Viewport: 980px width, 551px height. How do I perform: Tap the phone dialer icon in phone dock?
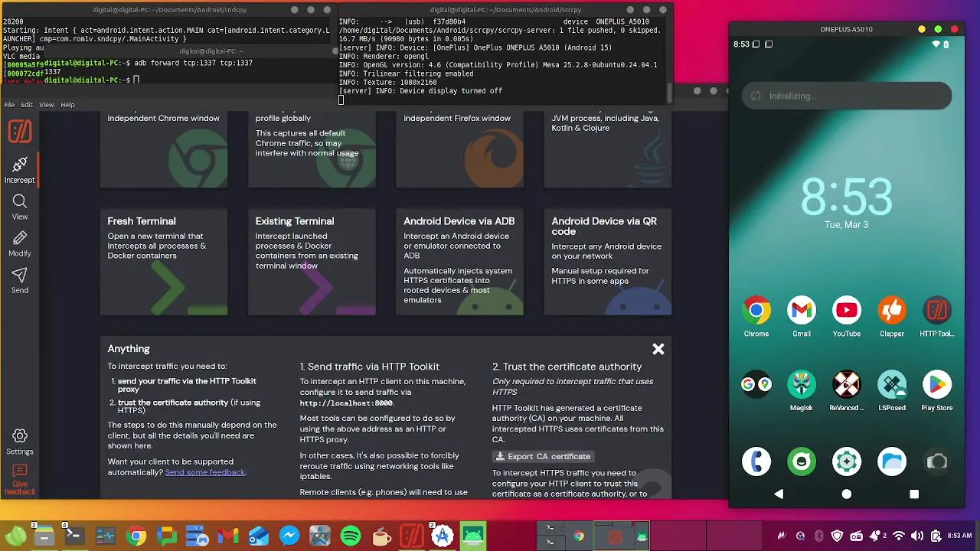[x=756, y=461]
